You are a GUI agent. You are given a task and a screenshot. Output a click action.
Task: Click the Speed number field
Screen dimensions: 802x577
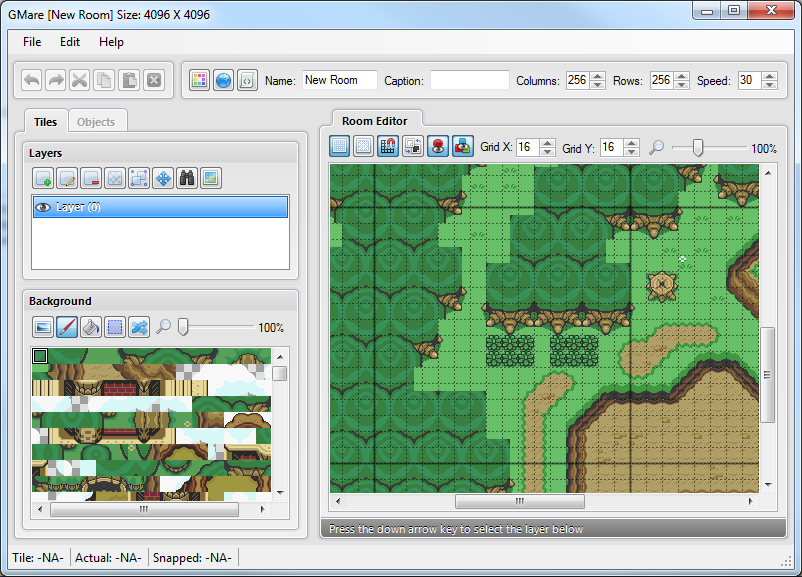[x=750, y=80]
